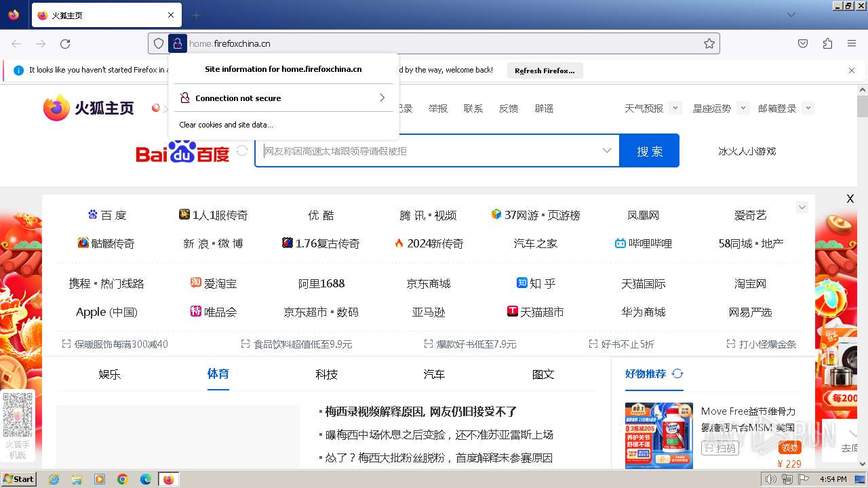The width and height of the screenshot is (868, 488).
Task: Open 保暖服饰每满300减40 promo link
Action: tap(115, 344)
